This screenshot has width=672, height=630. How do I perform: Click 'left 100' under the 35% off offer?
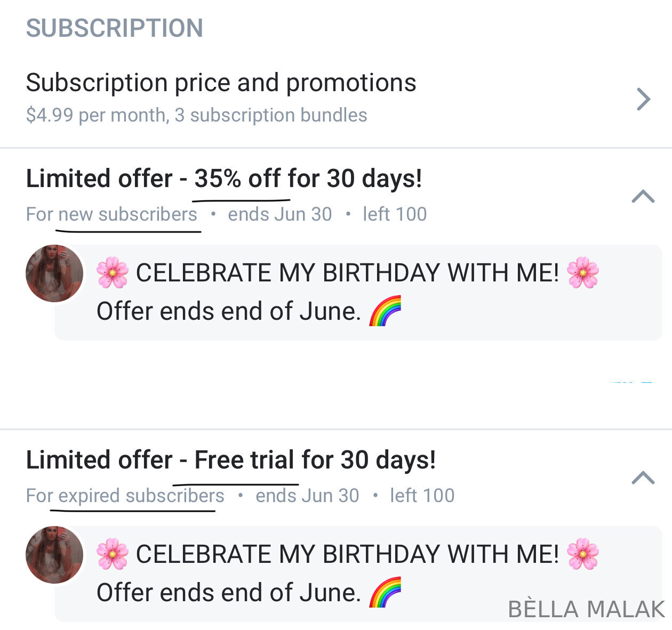pos(395,214)
